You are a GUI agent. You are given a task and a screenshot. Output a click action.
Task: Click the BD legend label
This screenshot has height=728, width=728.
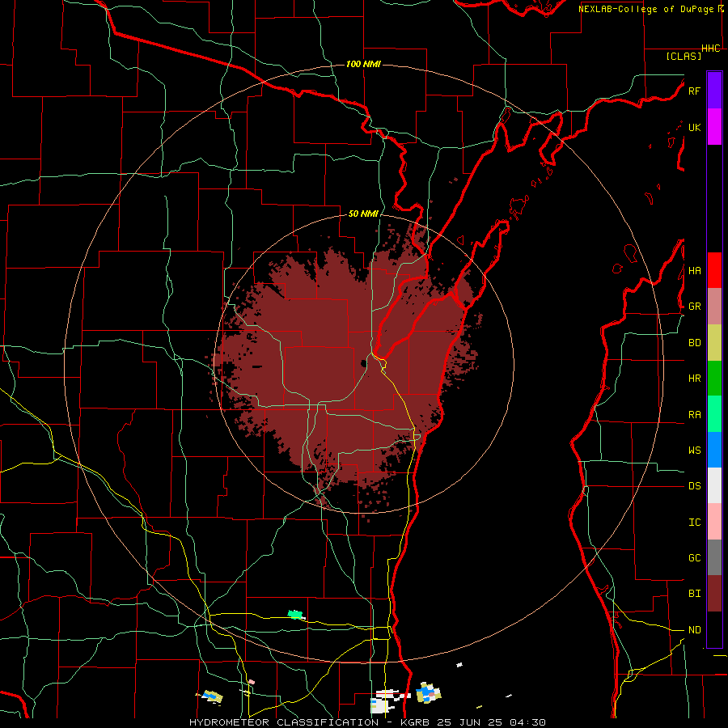694,343
